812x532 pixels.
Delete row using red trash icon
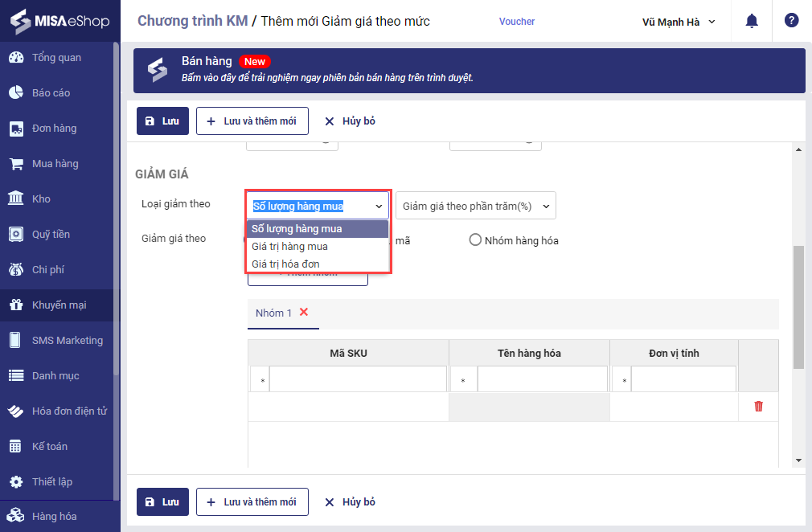(758, 407)
